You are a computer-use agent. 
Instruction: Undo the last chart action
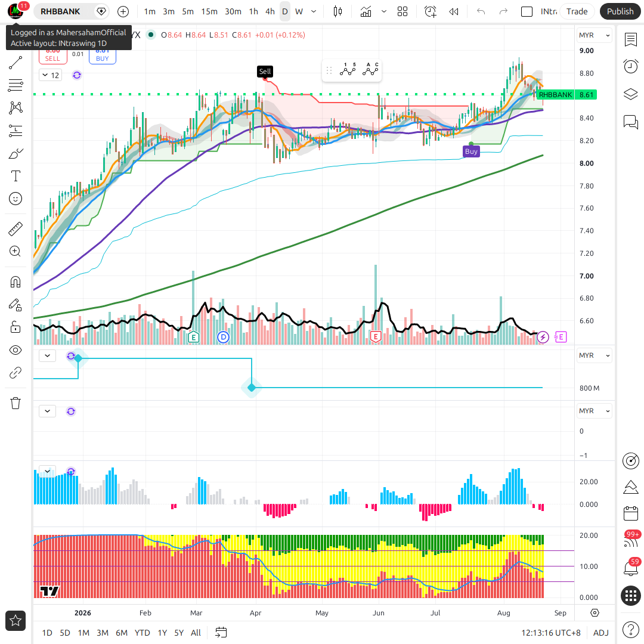tap(481, 11)
